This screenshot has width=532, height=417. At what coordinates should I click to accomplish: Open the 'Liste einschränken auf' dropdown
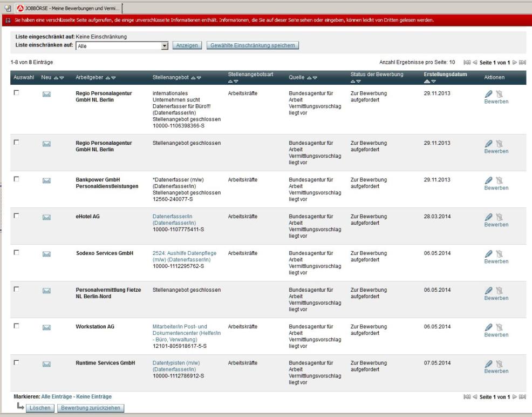pyautogui.click(x=165, y=46)
